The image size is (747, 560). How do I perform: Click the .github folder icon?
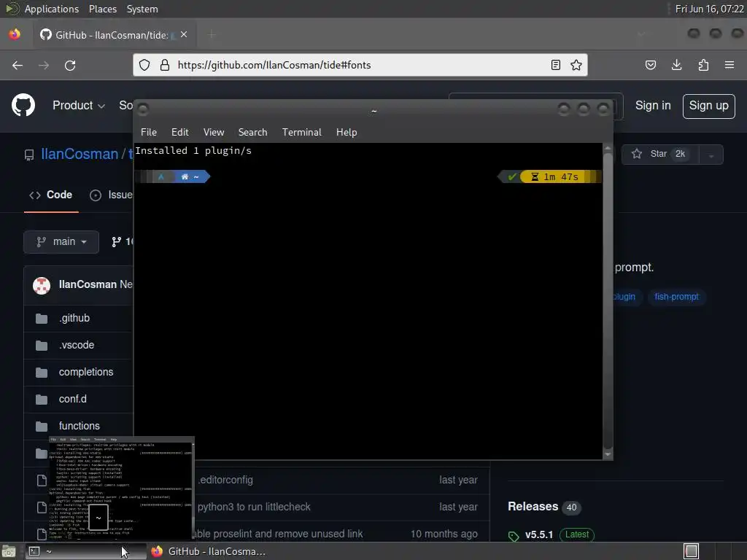pyautogui.click(x=42, y=318)
